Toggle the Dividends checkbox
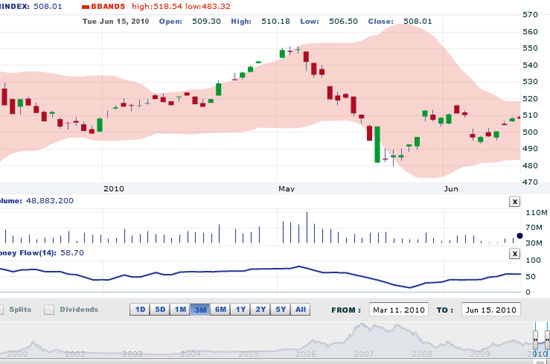Viewport: 550px width, 364px height. (x=49, y=309)
